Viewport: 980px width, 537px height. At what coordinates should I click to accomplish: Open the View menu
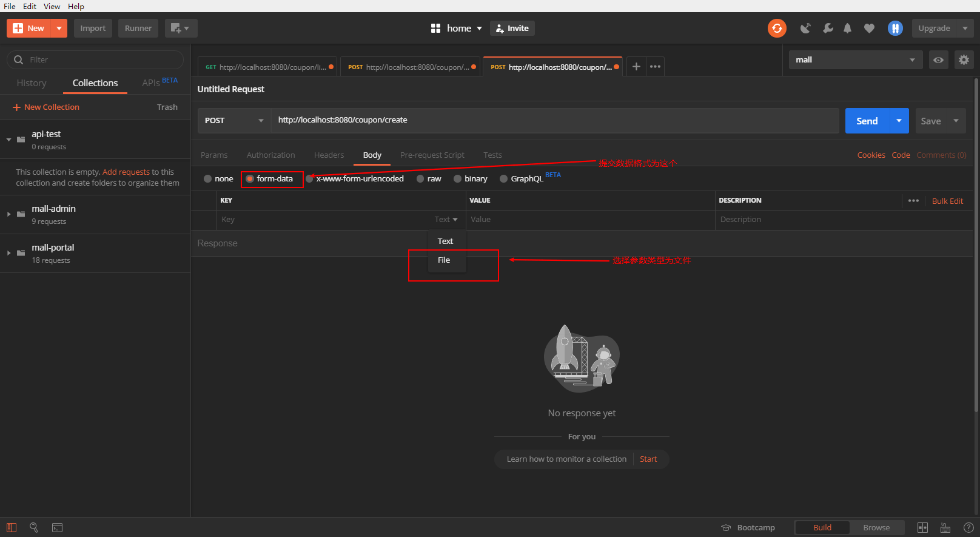(52, 6)
